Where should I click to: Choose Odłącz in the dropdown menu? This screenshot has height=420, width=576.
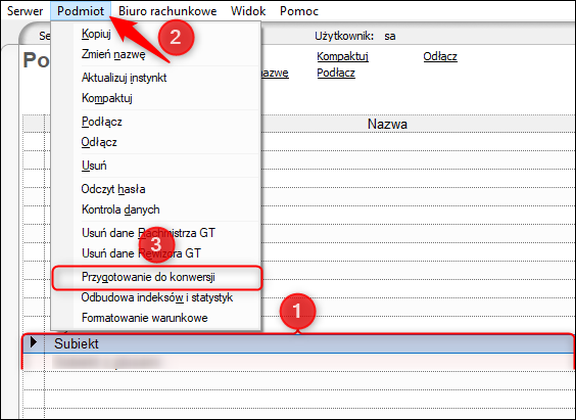[156, 142]
